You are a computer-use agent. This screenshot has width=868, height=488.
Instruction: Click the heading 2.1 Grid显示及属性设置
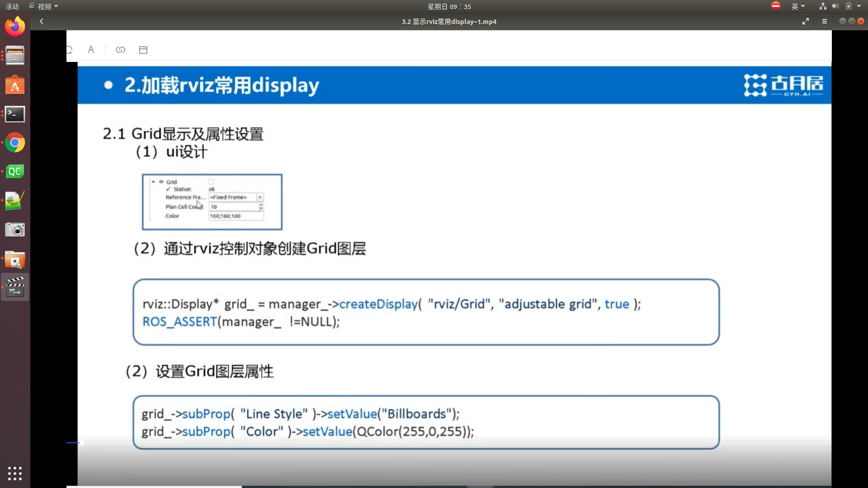pyautogui.click(x=183, y=134)
